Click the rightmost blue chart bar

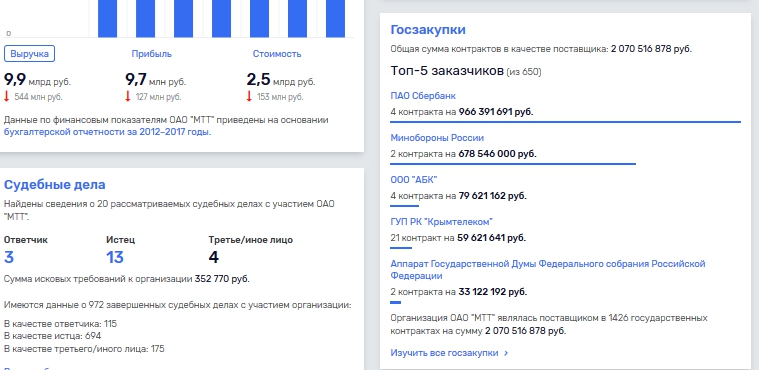click(x=335, y=18)
